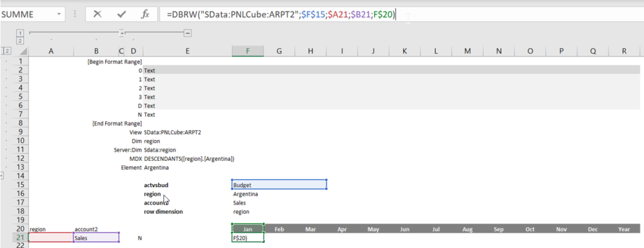Click the View label cell
The width and height of the screenshot is (644, 248).
[136, 132]
